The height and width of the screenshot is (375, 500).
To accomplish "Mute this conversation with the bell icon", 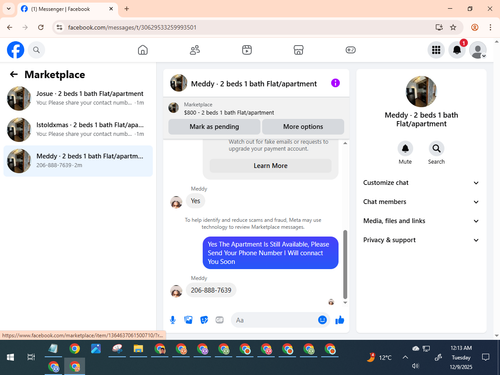I will tap(405, 148).
